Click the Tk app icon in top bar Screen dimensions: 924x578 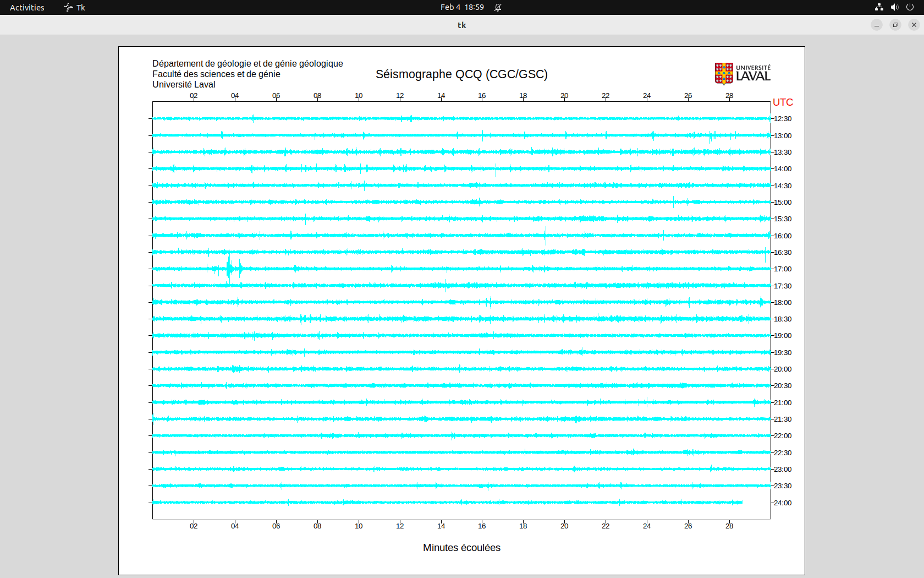coord(69,7)
